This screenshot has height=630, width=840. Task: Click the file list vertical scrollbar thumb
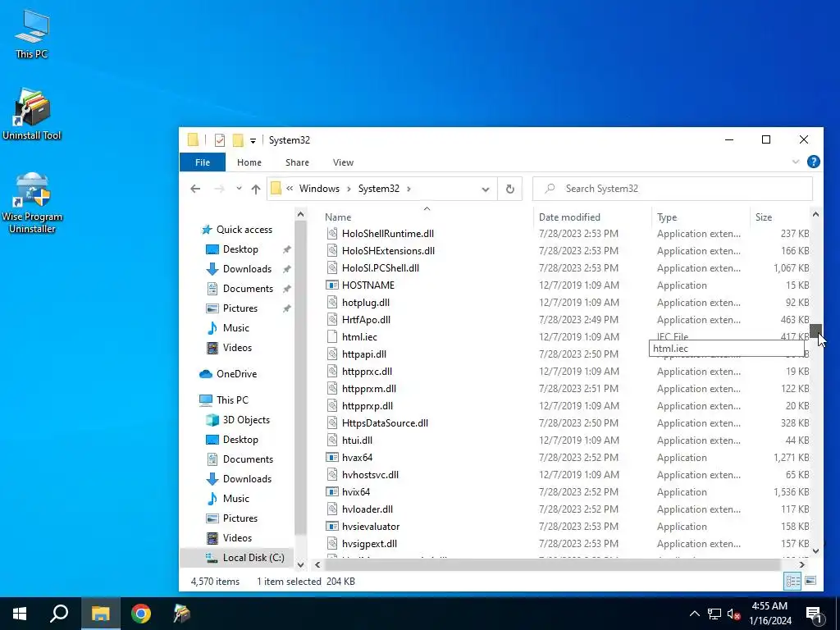(815, 331)
